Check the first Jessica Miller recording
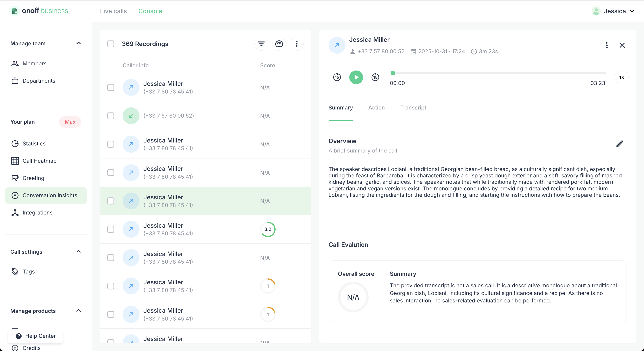Viewport: 644px width, 351px height. [111, 88]
